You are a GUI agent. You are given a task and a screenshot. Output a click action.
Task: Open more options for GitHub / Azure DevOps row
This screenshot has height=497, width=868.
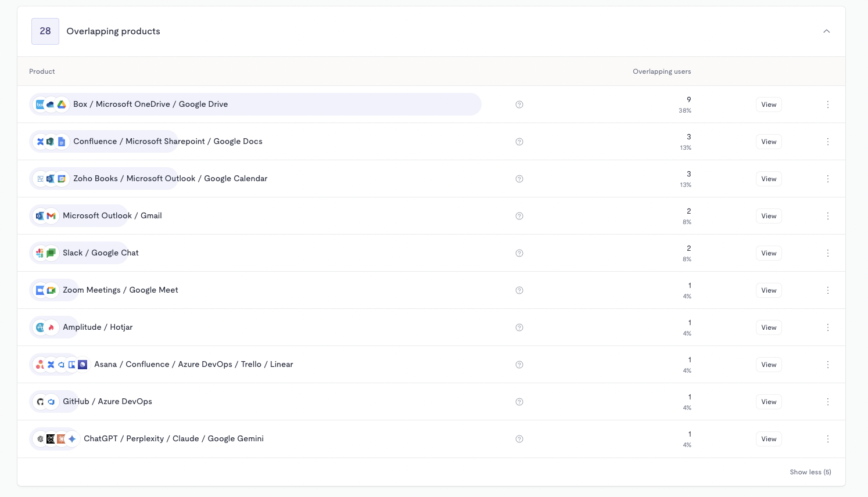click(828, 402)
